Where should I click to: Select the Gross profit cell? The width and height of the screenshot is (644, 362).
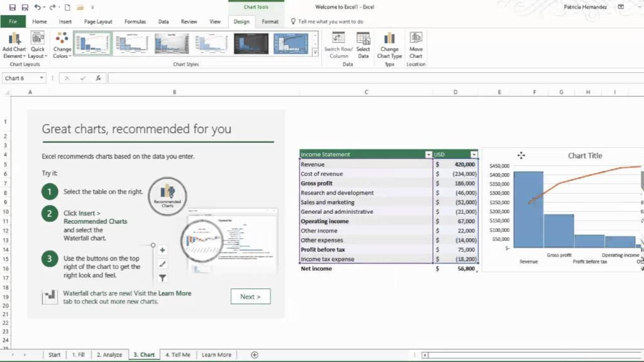[366, 183]
